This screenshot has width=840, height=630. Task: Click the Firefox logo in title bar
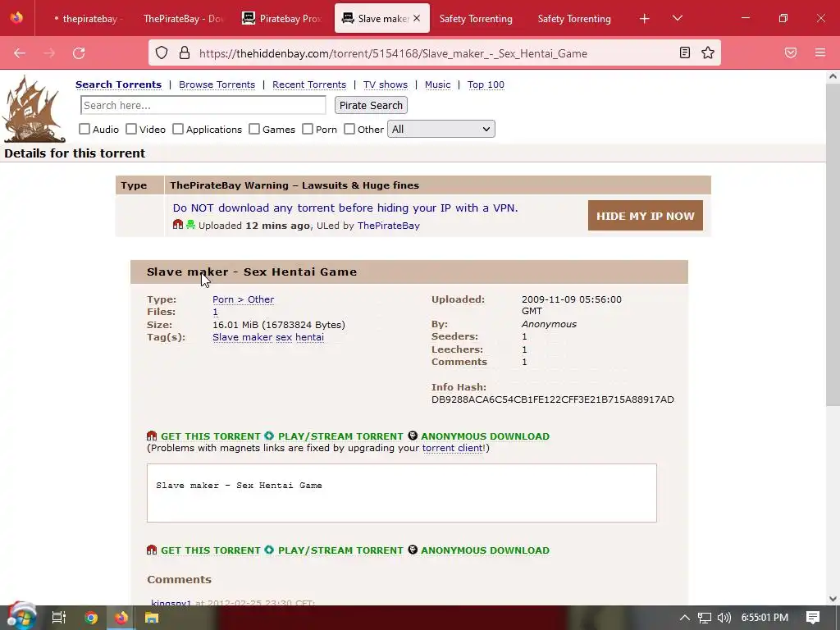pos(16,18)
